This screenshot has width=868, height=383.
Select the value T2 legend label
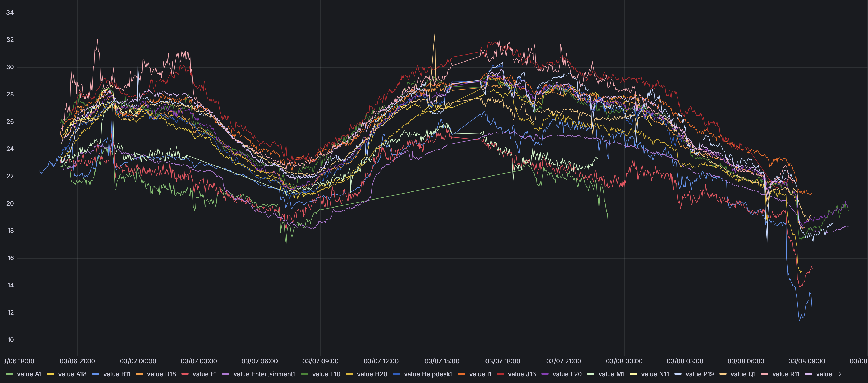(829, 374)
